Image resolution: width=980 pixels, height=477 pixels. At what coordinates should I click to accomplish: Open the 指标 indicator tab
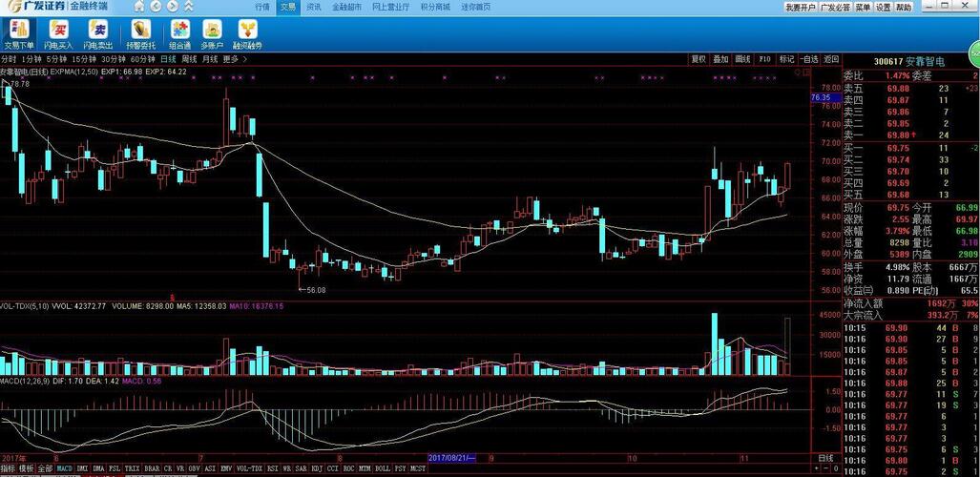pos(9,468)
